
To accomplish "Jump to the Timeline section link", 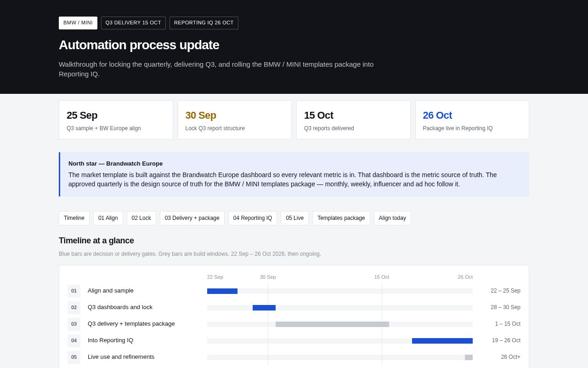I will pyautogui.click(x=74, y=218).
